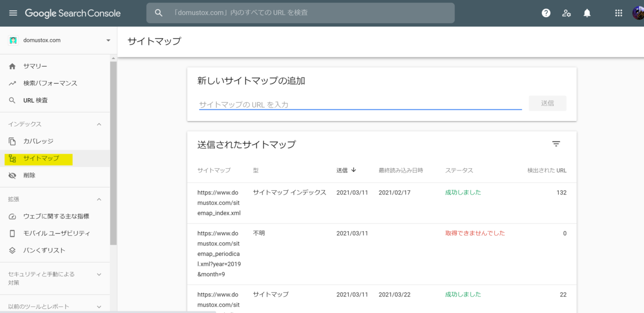Sort by ステータス column header
The image size is (644, 313).
459,170
